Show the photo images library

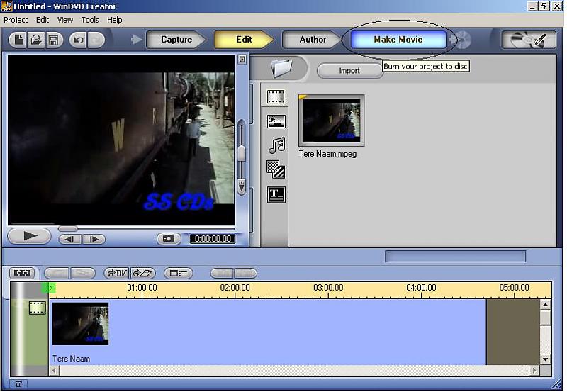(276, 121)
